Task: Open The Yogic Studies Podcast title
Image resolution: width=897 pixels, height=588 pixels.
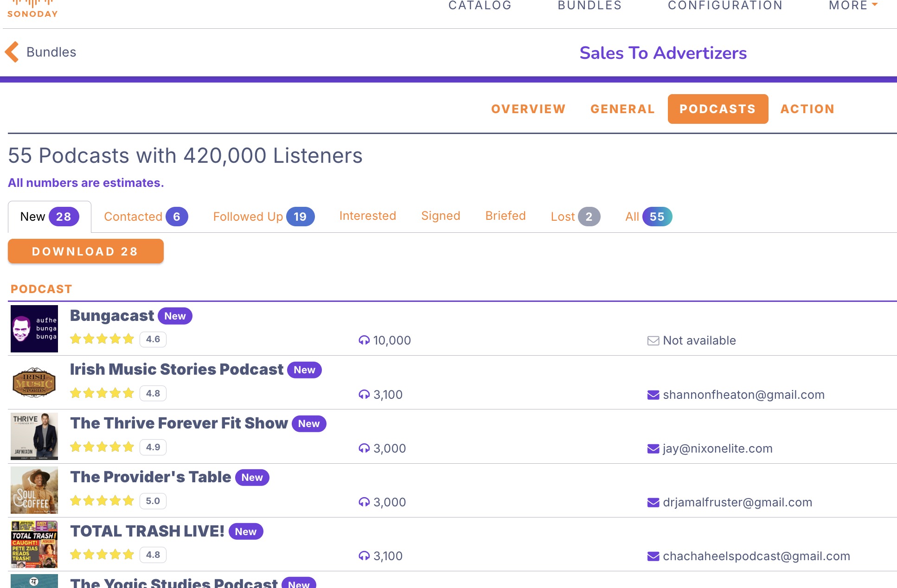Action: tap(174, 583)
